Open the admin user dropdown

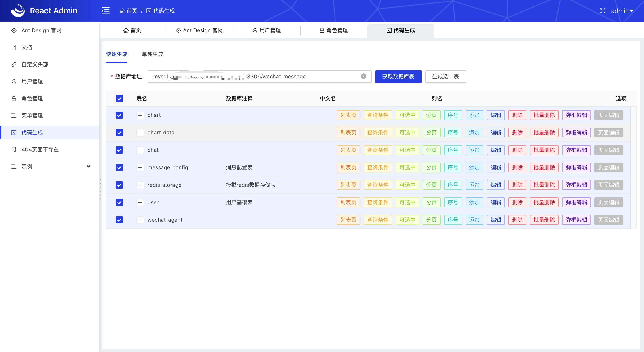tap(622, 11)
